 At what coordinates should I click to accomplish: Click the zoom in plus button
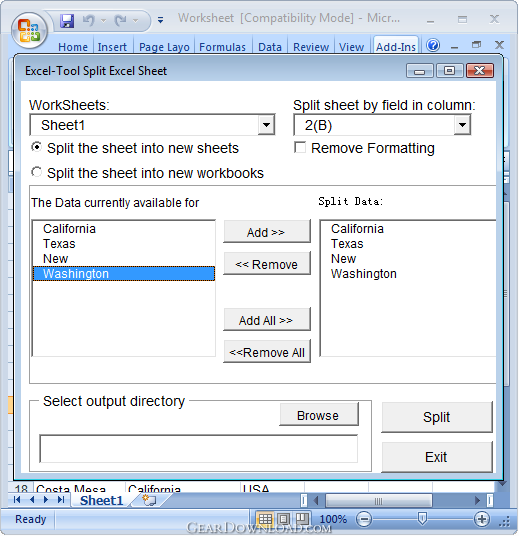(481, 519)
